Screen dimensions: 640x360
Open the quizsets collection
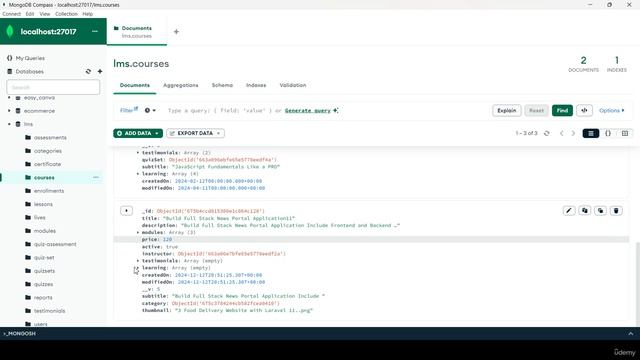click(44, 271)
